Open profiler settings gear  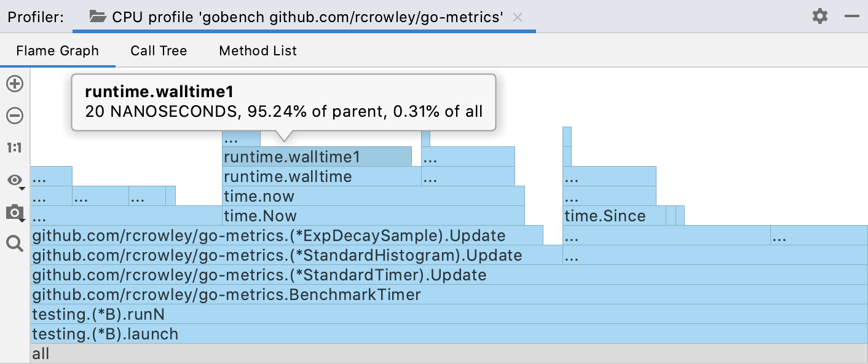[820, 17]
